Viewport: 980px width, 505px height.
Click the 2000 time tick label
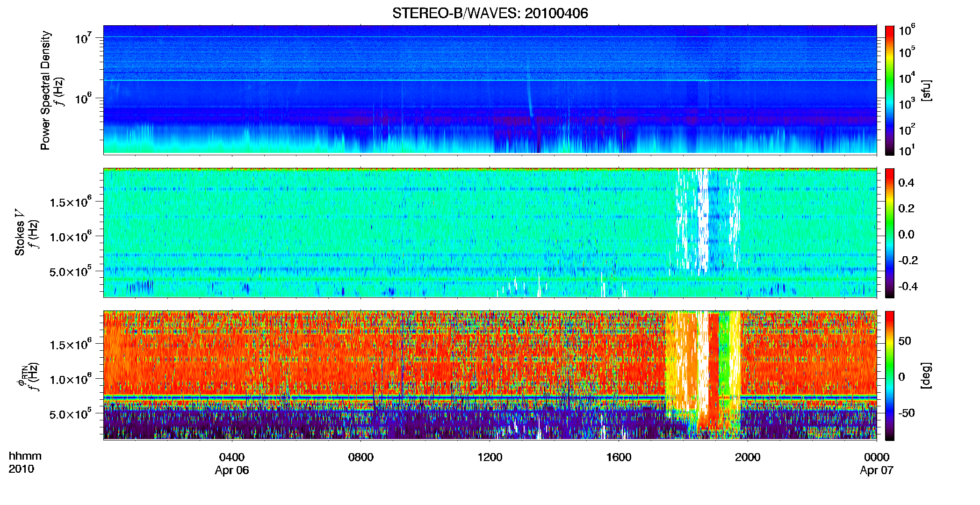coord(748,457)
